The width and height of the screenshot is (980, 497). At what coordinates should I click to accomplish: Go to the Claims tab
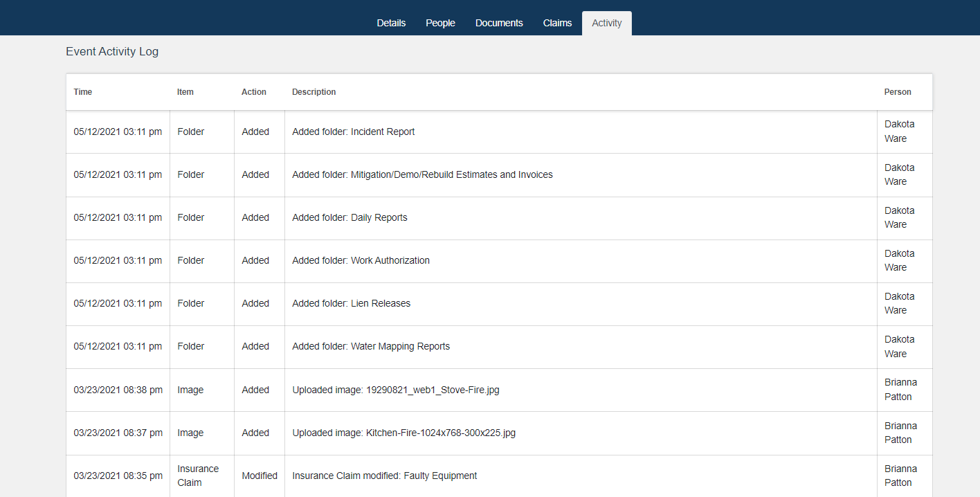[x=557, y=23]
